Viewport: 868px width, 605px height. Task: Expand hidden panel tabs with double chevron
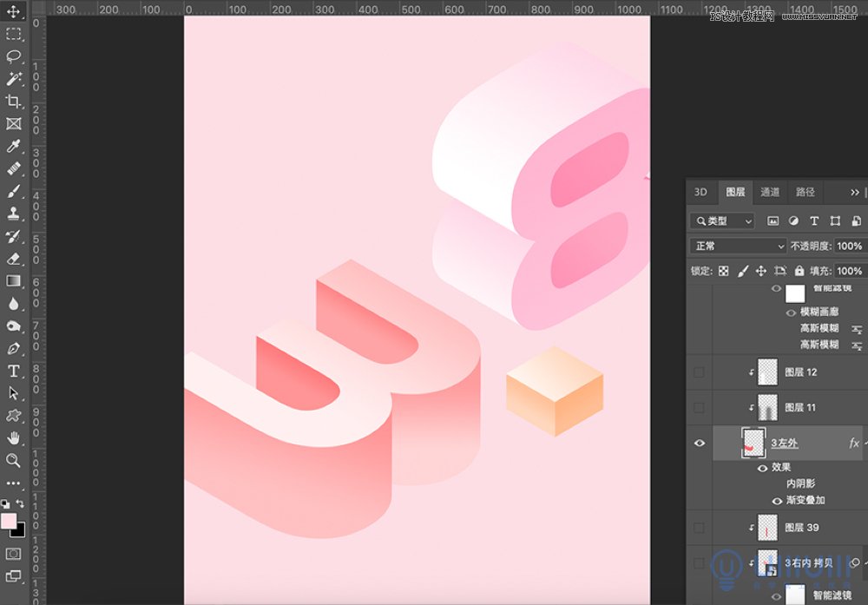click(x=855, y=192)
